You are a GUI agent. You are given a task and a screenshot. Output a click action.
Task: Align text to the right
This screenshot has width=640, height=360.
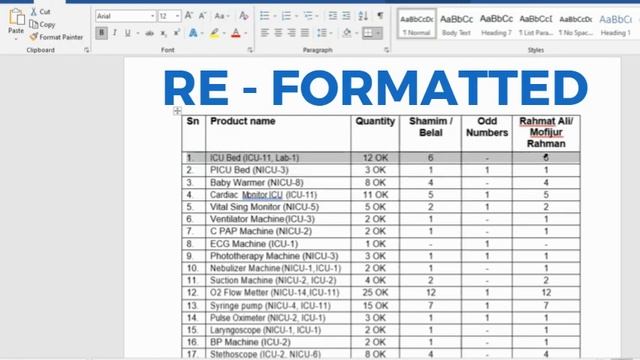(x=291, y=33)
